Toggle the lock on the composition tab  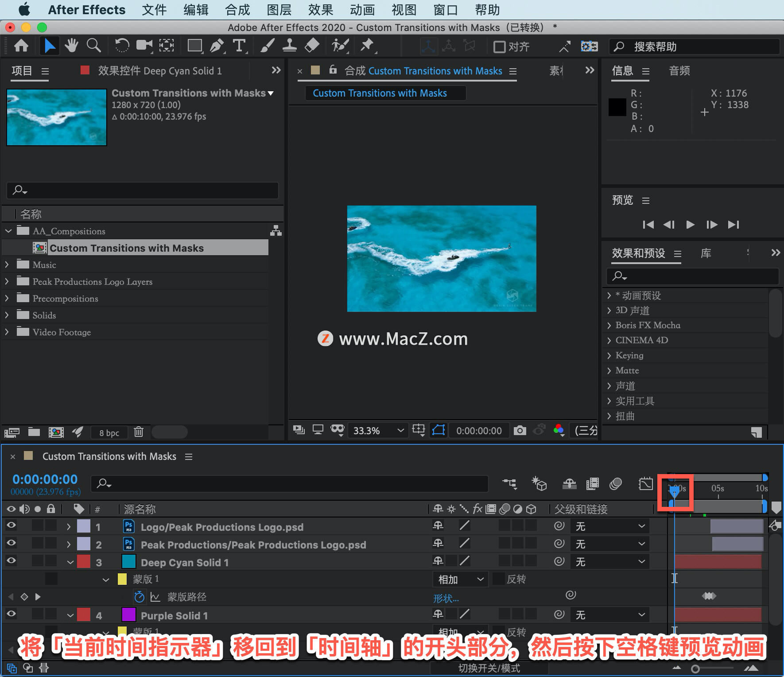pos(333,70)
